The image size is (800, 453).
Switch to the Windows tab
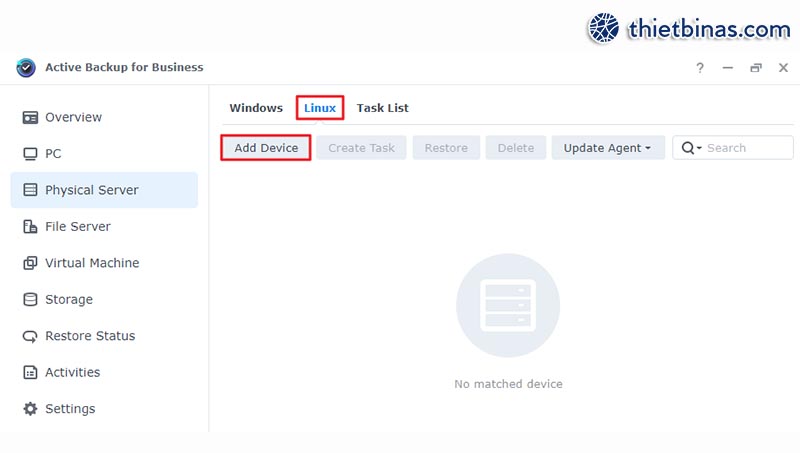(256, 108)
